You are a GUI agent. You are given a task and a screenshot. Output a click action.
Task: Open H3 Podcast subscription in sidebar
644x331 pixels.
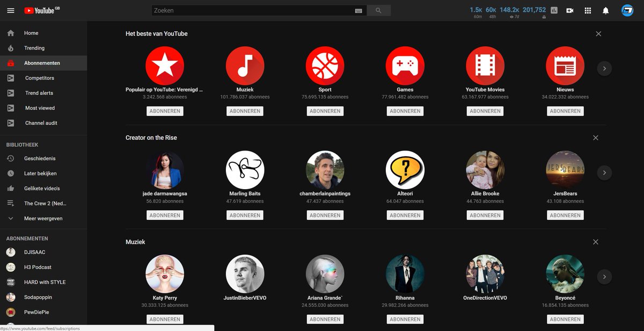click(43, 267)
